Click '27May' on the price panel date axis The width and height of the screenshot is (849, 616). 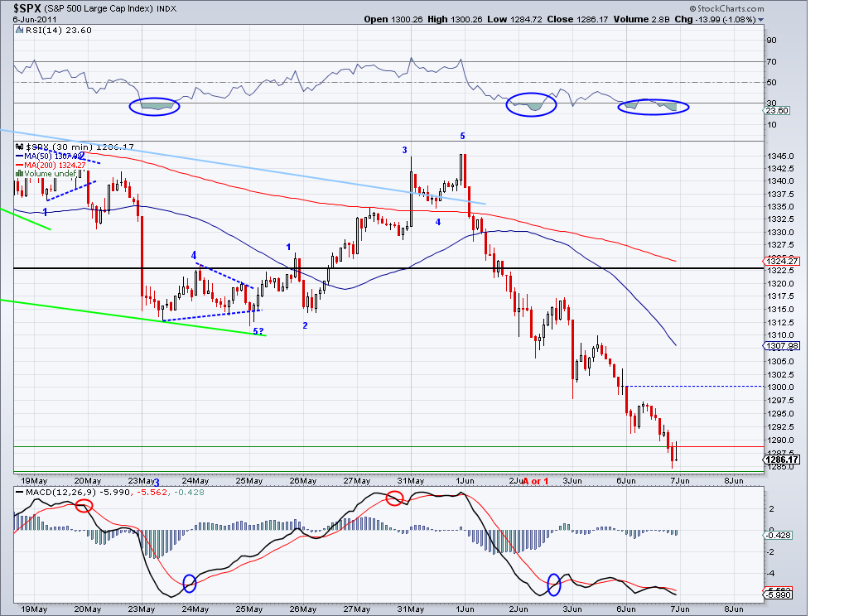tap(357, 481)
